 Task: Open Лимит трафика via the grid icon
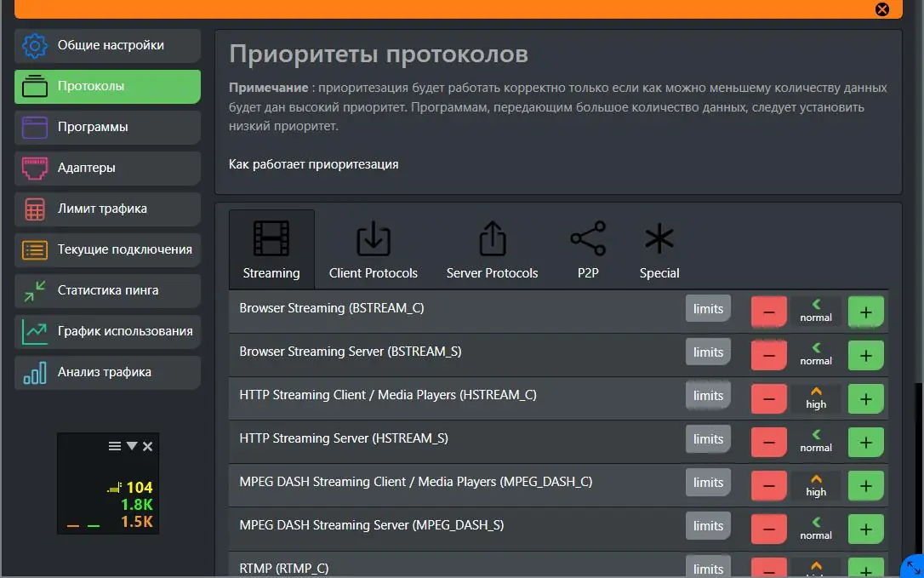(x=34, y=209)
